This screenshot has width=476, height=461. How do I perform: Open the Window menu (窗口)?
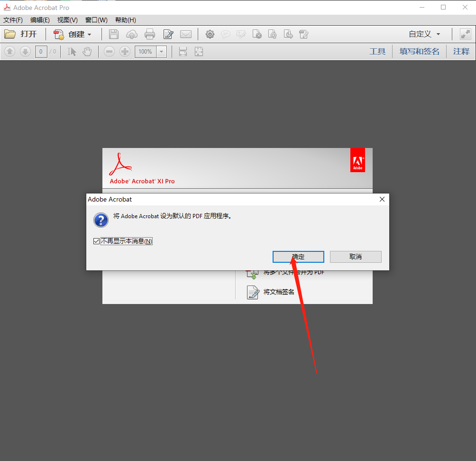pyautogui.click(x=96, y=20)
